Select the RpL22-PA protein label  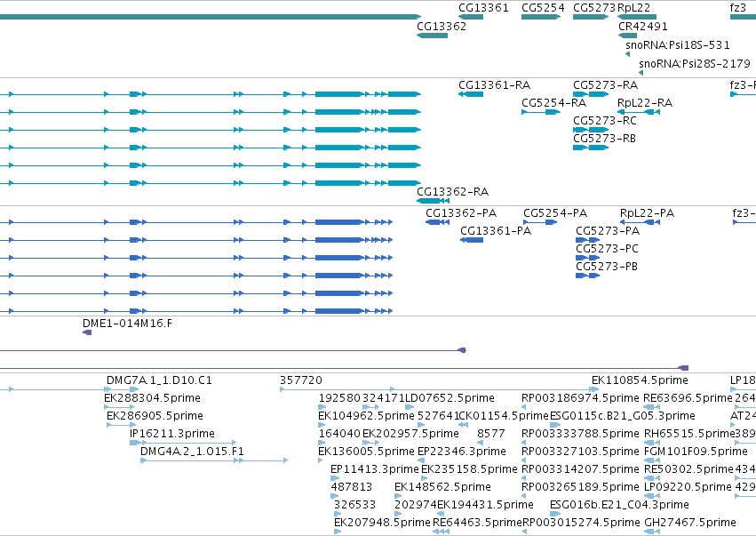[647, 213]
